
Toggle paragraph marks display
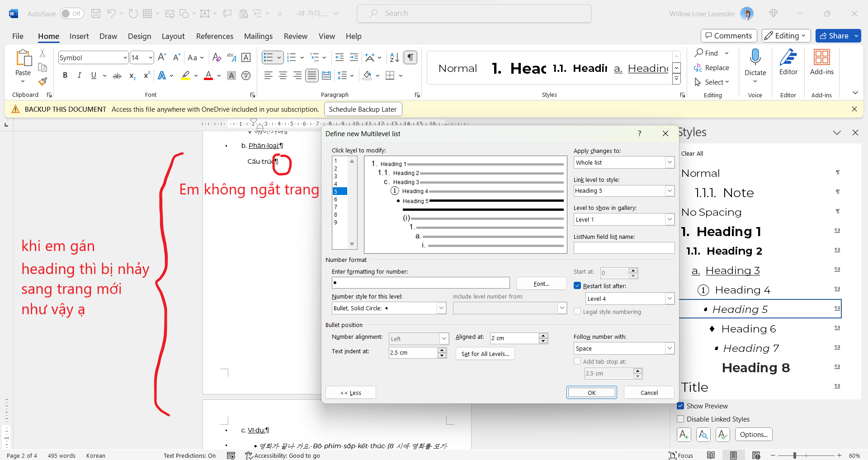click(410, 57)
